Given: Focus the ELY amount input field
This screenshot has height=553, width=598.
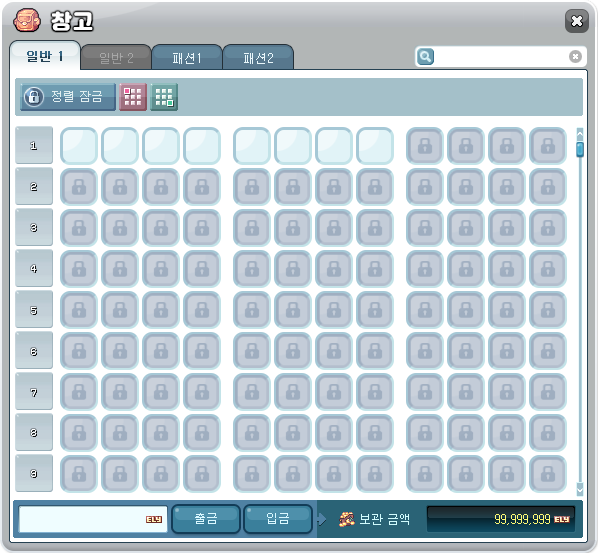Looking at the screenshot, I should (93, 519).
